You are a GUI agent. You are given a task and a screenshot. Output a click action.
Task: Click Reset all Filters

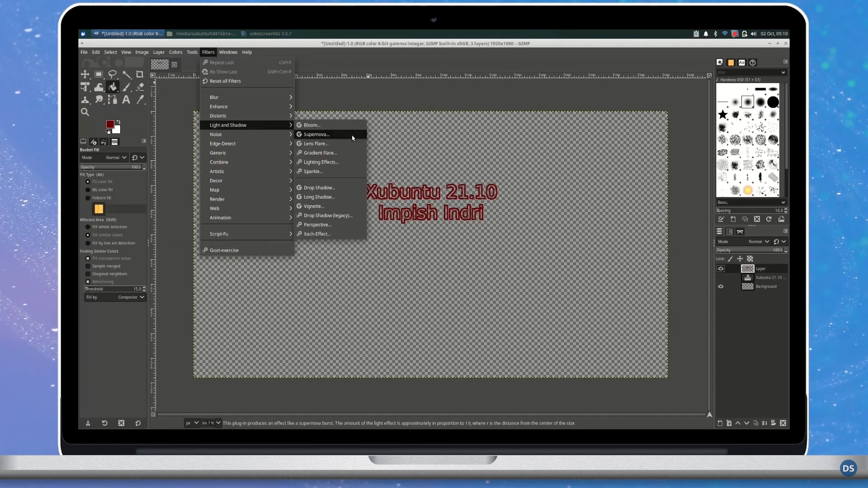coord(247,81)
